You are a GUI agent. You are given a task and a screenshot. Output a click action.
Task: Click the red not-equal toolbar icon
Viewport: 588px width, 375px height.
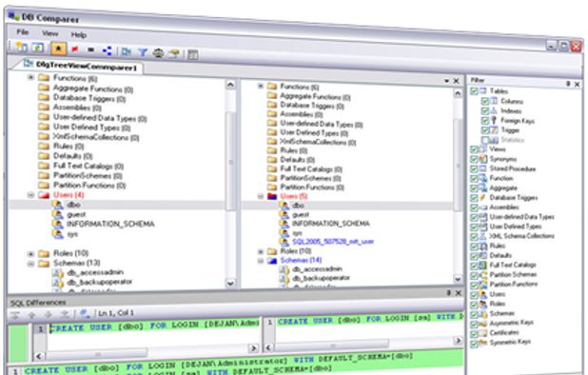[x=75, y=49]
